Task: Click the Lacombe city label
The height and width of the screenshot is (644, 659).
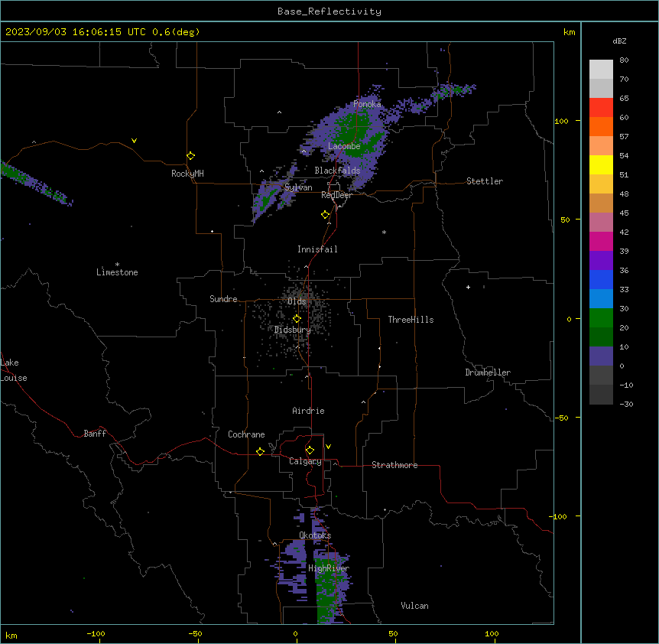Action: [x=344, y=146]
